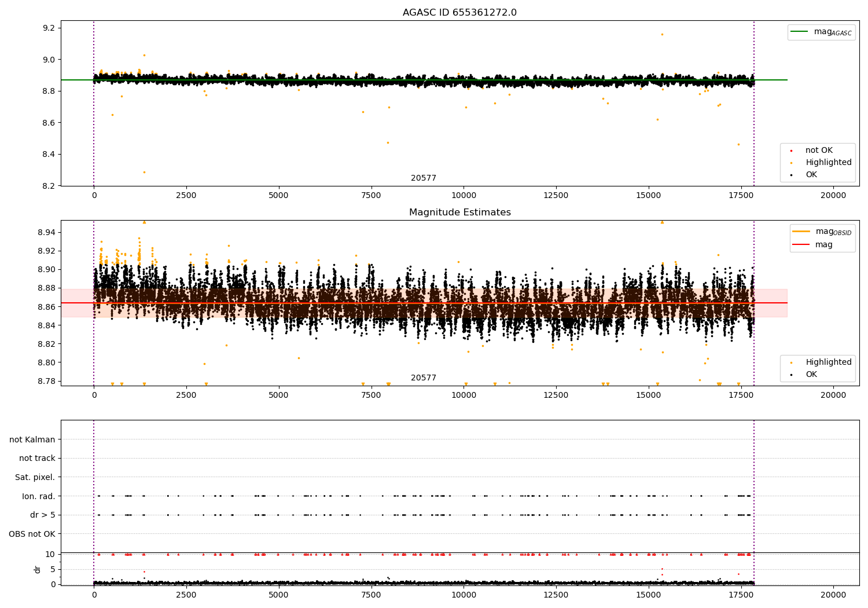This screenshot has height=608, width=868.
Task: Click 'Highlighted' in the top plot legend
Action: pyautogui.click(x=828, y=163)
